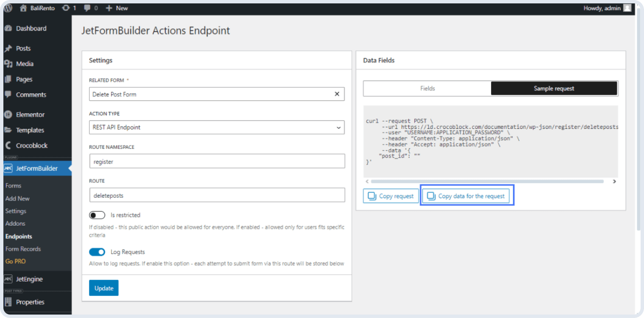The height and width of the screenshot is (318, 644).
Task: Click the comments bubble icon in admin bar
Action: (87, 8)
